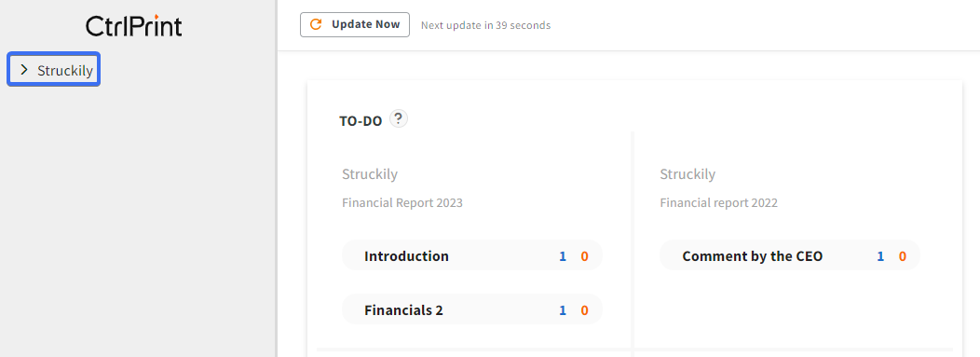Click the orange refresh icon in Update Now
Image resolution: width=980 pixels, height=357 pixels.
(316, 25)
